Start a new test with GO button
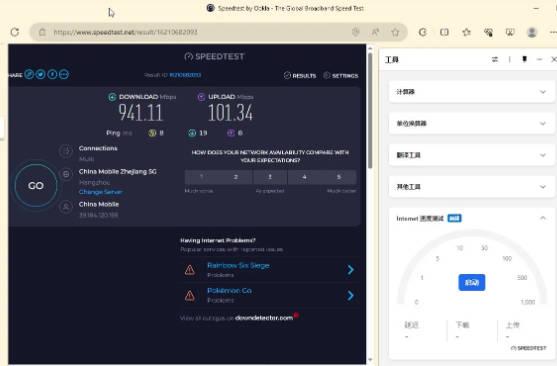 pyautogui.click(x=36, y=185)
